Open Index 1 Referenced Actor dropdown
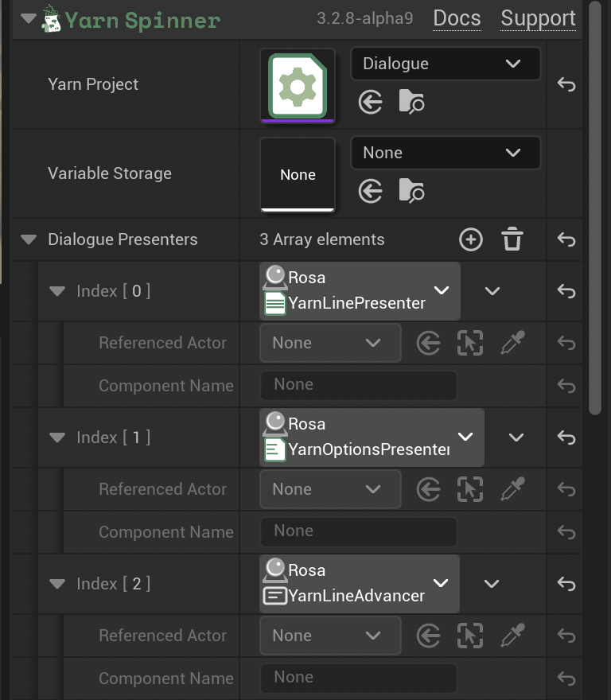611x700 pixels. (x=330, y=489)
